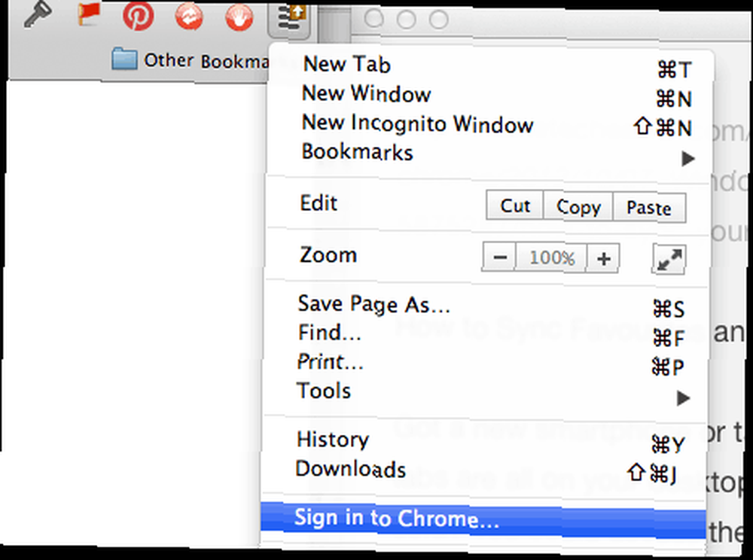Decrease zoom with the minus button

tap(499, 257)
